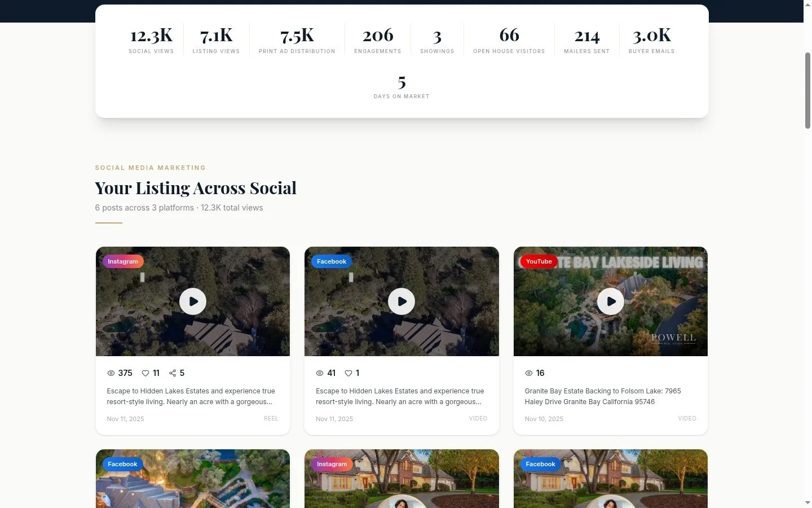812x508 pixels.
Task: Click the 12.3K Social Views stat
Action: coord(151,40)
